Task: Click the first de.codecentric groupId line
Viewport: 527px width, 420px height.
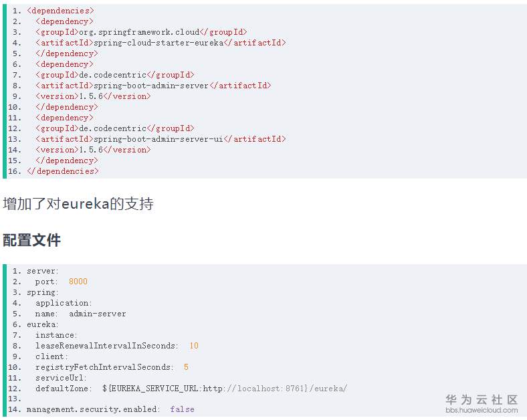Action: [x=114, y=75]
